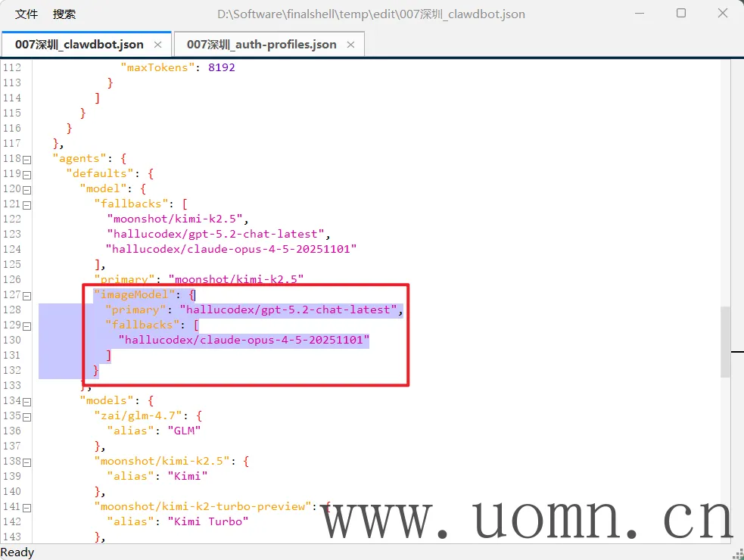
Task: Collapse the imageModel "fallbacks" array on line 129
Action: (27, 325)
